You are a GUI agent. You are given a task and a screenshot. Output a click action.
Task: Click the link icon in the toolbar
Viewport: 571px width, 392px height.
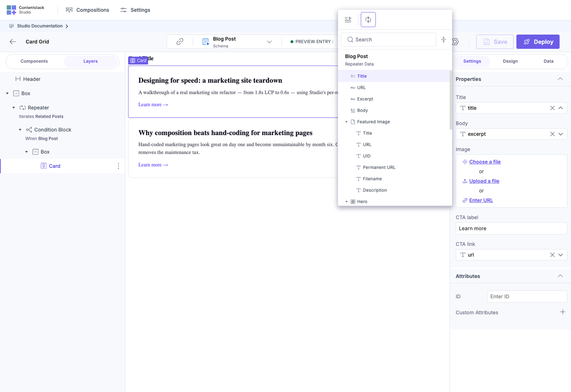coord(180,42)
